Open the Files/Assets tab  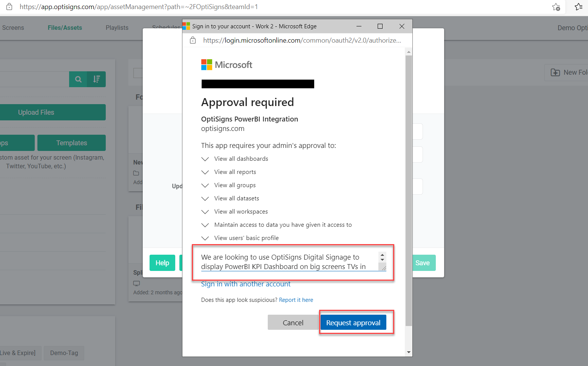(65, 28)
